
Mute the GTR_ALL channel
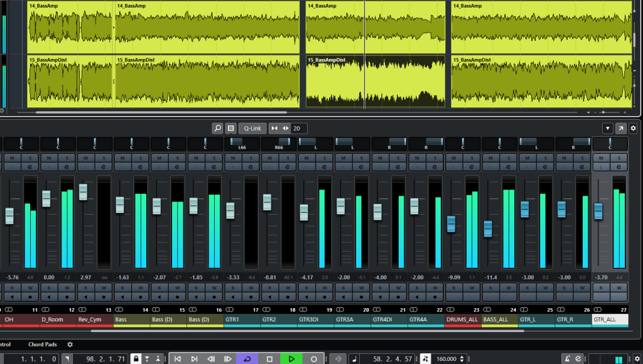601,158
